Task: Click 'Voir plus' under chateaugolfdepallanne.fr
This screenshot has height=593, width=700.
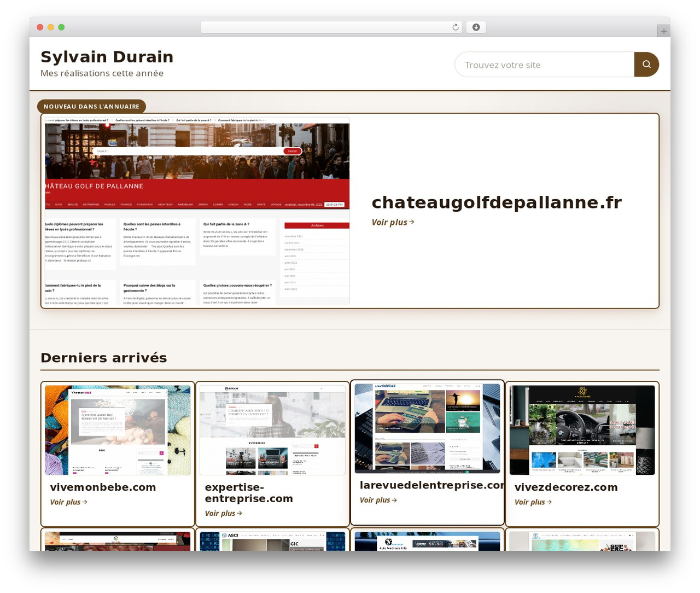Action: [x=393, y=222]
